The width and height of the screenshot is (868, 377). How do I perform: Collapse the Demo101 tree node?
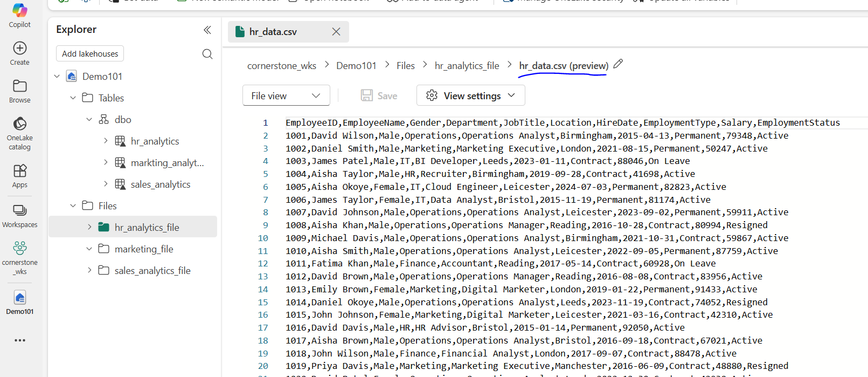[x=57, y=76]
